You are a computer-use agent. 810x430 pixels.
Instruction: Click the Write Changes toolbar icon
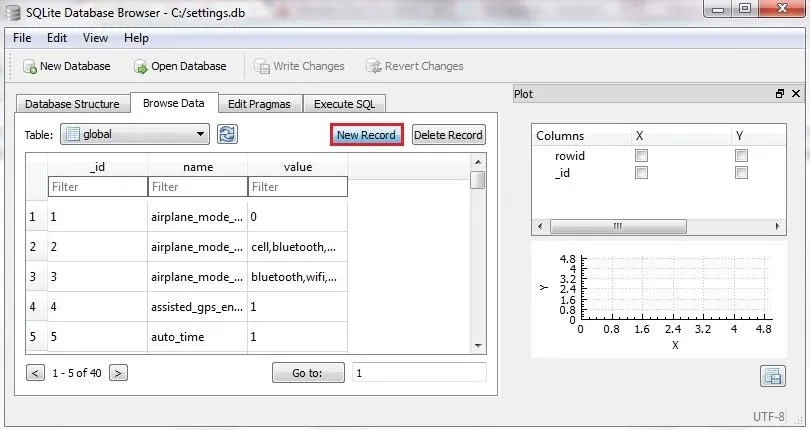[x=262, y=66]
